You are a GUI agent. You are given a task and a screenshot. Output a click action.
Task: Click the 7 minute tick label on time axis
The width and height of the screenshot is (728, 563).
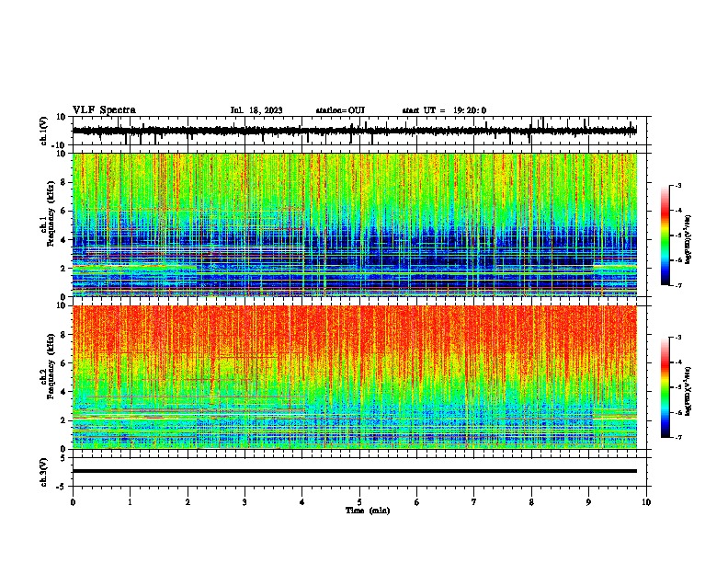474,502
